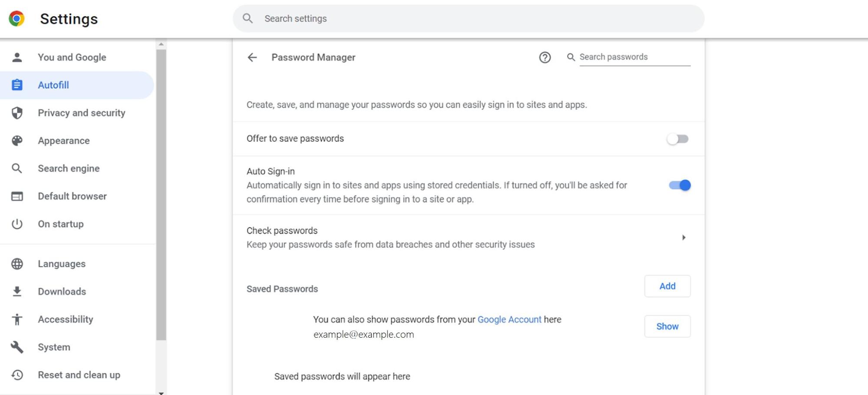Expand the Check passwords section

[x=684, y=237]
